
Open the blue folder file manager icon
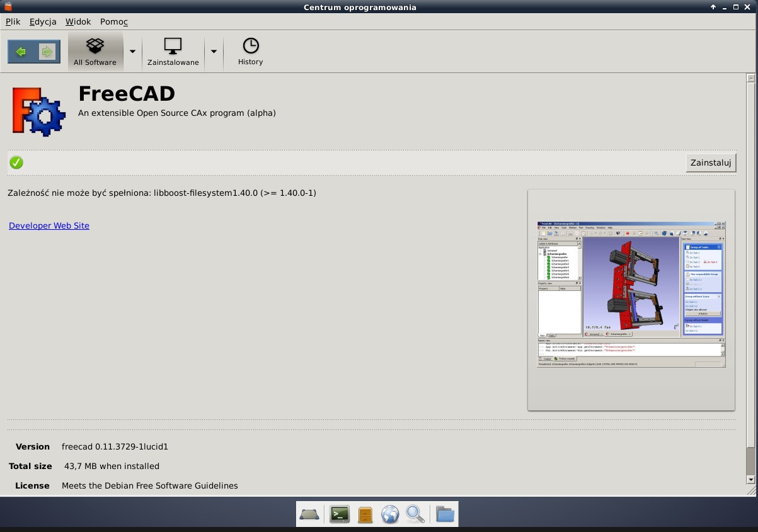pyautogui.click(x=445, y=514)
